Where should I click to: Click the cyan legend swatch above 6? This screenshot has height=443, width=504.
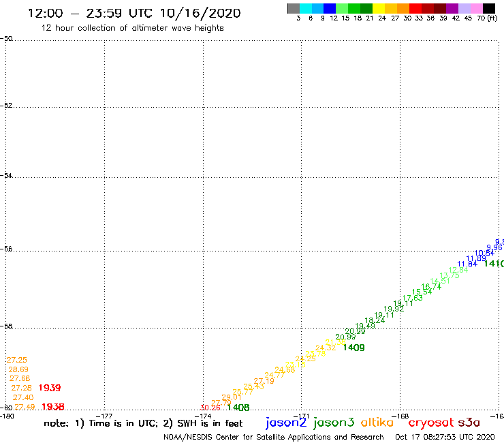(306, 9)
